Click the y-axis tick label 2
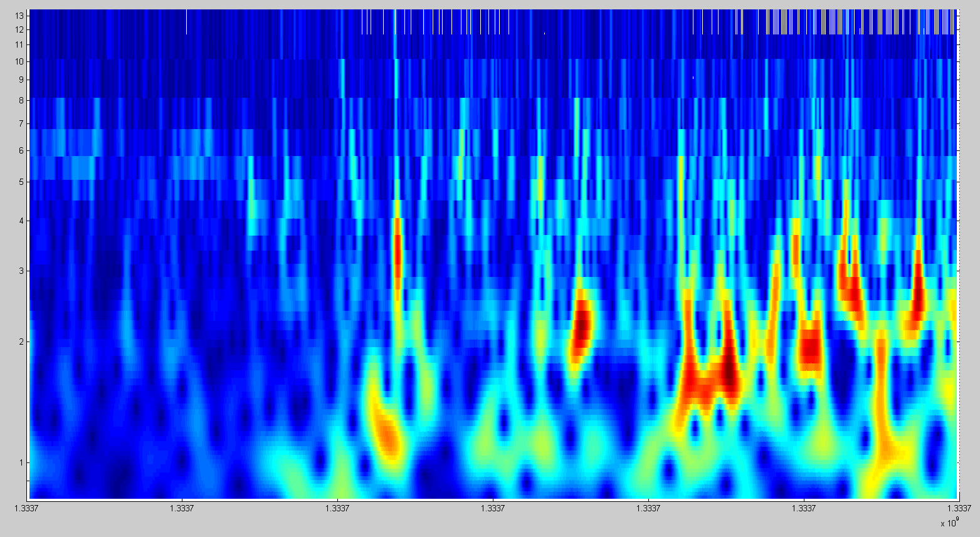The image size is (980, 537). [x=21, y=341]
